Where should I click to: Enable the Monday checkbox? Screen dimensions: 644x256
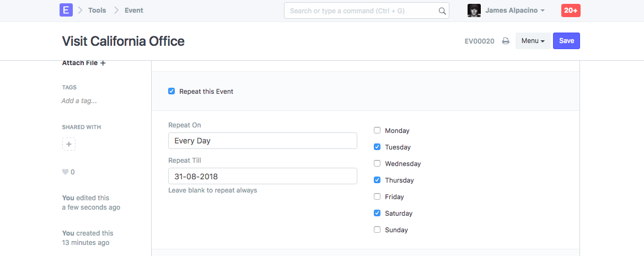(x=377, y=131)
